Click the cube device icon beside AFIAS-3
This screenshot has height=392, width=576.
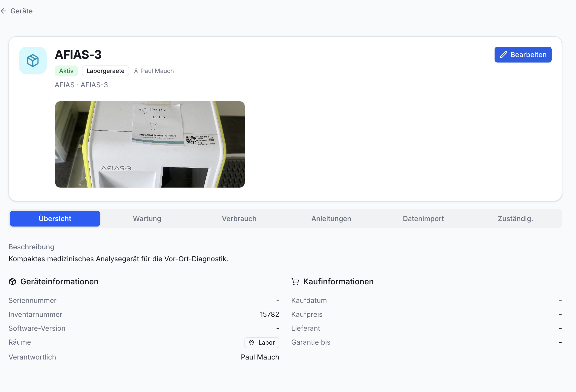(33, 61)
